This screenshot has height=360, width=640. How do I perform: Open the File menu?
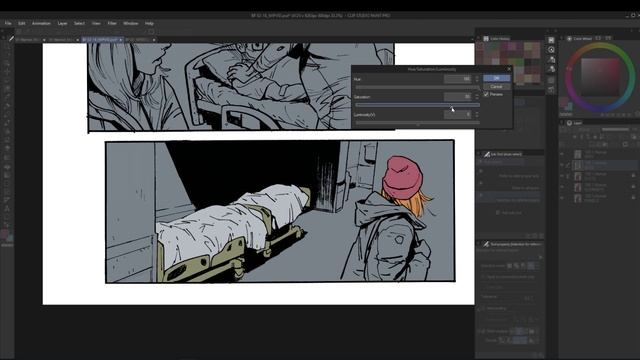pyautogui.click(x=8, y=23)
